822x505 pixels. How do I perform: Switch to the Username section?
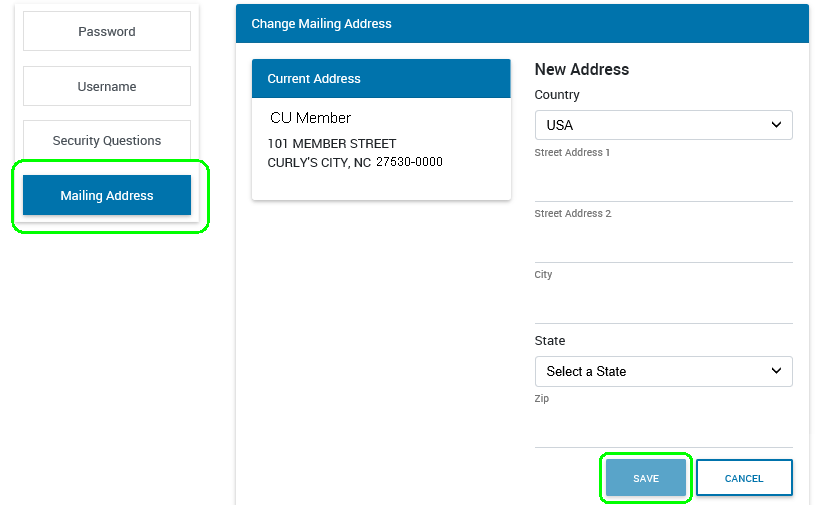tap(107, 87)
